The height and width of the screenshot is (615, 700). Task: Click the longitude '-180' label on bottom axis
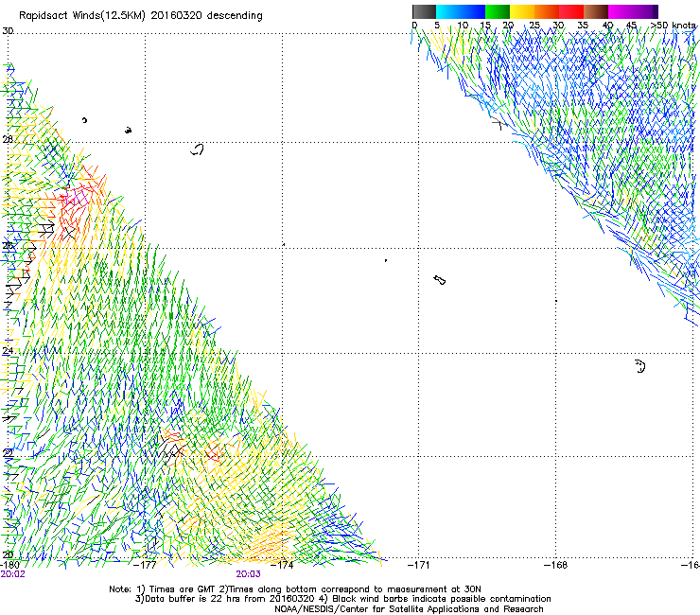(9, 565)
